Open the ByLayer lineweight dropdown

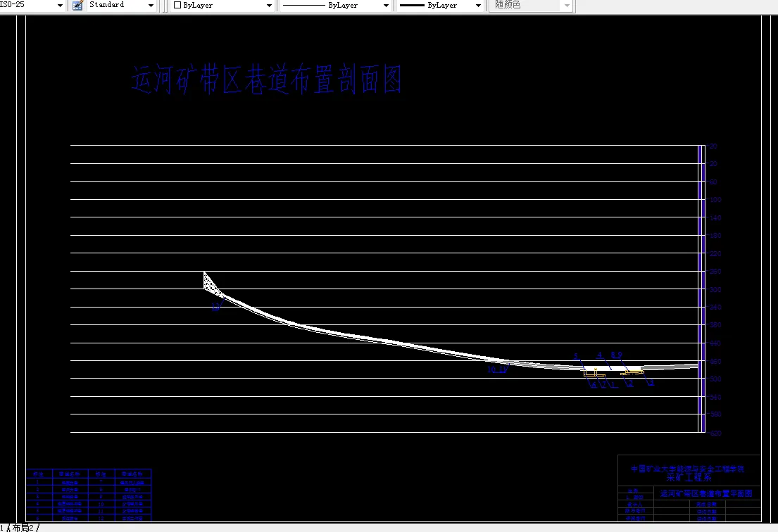click(x=478, y=6)
